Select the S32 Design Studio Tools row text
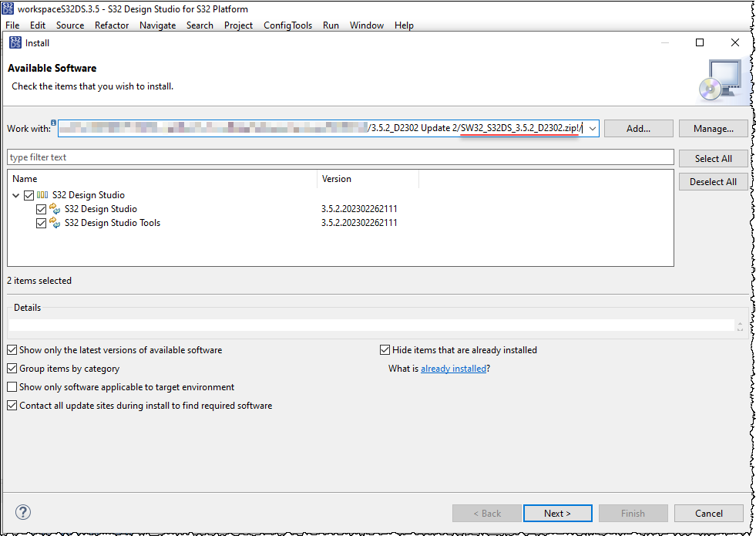Viewport: 756px width, 536px height. [x=113, y=223]
